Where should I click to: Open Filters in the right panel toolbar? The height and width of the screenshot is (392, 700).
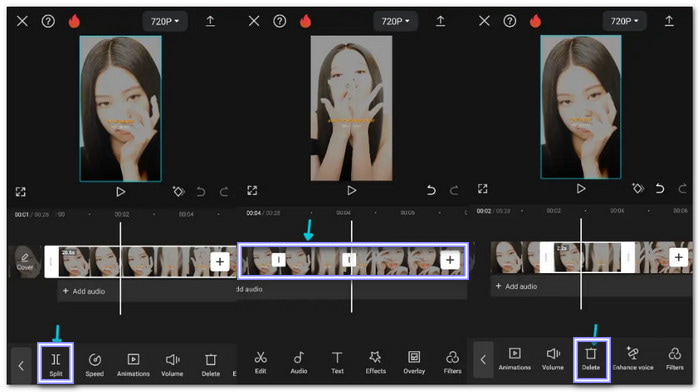tap(675, 359)
